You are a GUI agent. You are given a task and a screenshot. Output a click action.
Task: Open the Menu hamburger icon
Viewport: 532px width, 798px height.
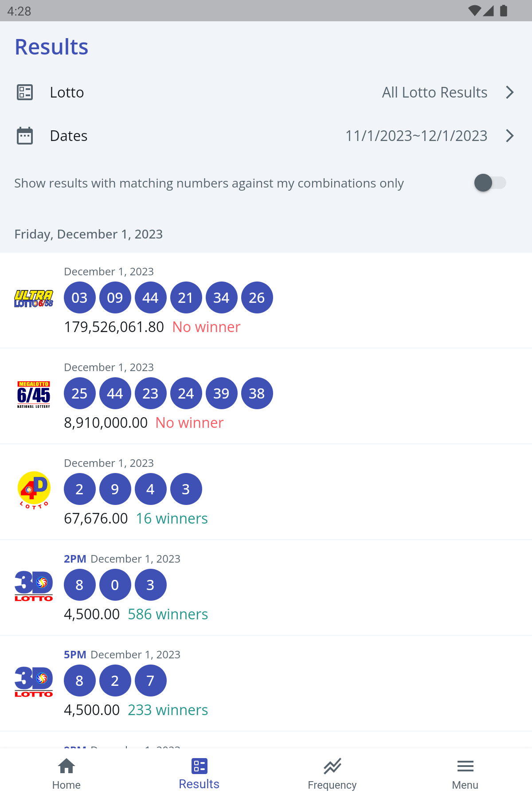[x=465, y=766]
